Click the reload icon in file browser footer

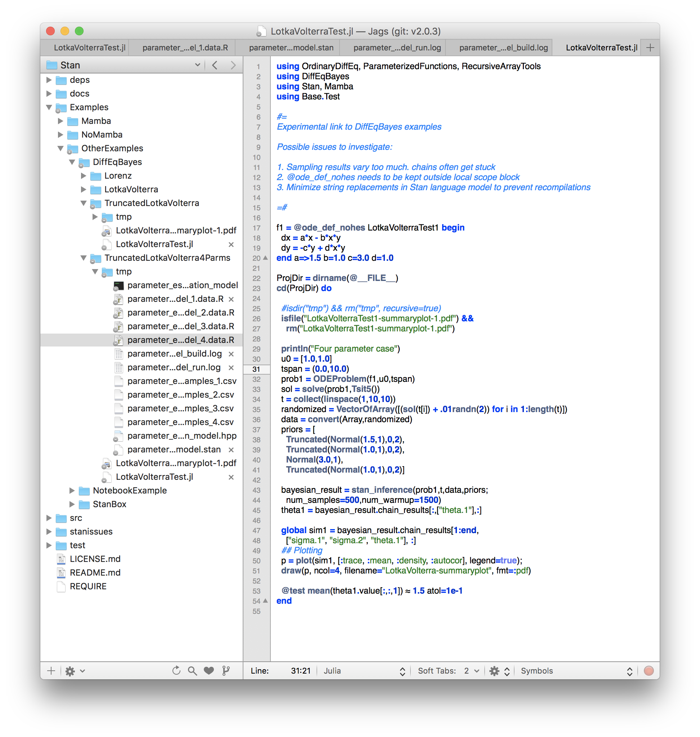coord(176,671)
